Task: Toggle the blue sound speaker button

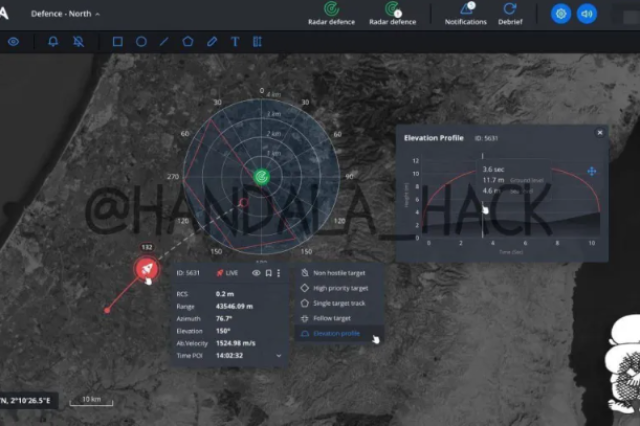Action: click(587, 14)
